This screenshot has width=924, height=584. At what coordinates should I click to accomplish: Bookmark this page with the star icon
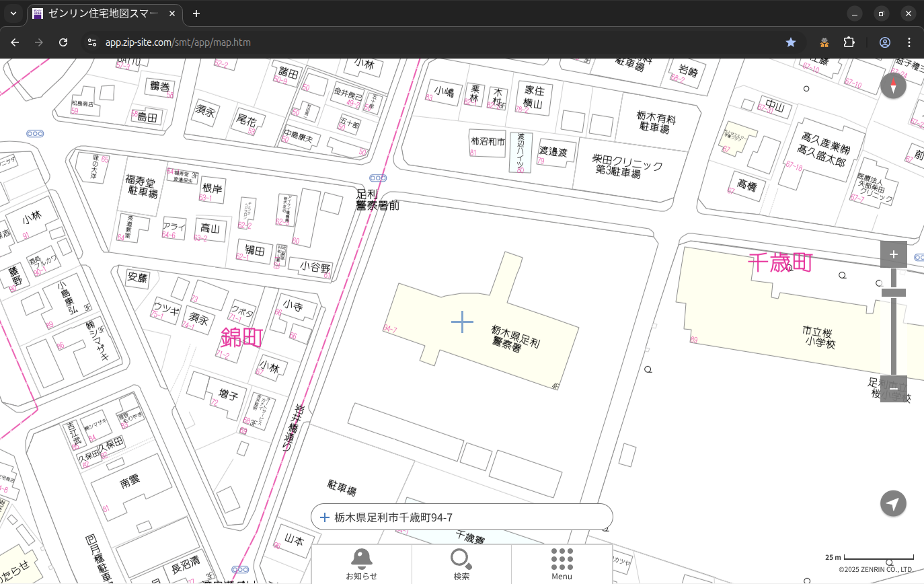(791, 42)
